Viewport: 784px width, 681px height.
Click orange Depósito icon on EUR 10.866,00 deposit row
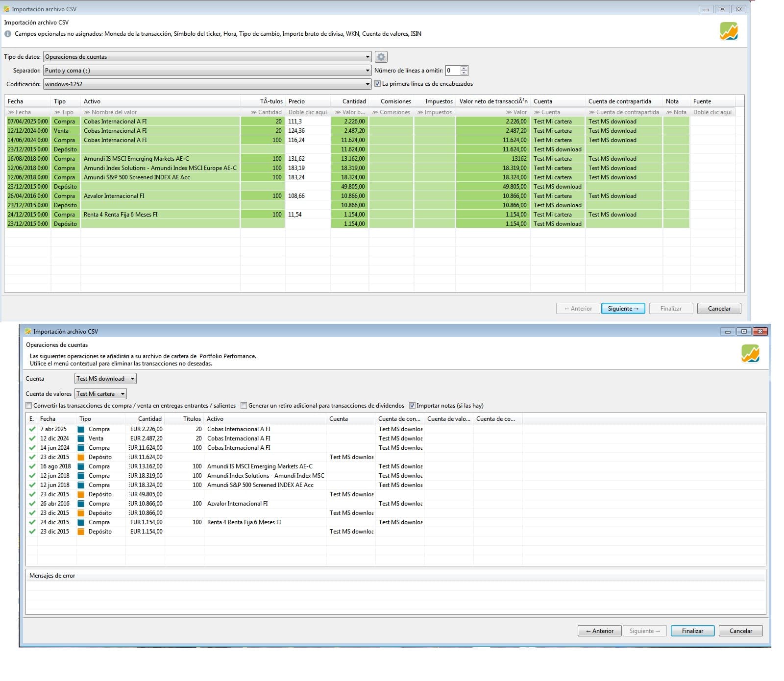click(81, 513)
